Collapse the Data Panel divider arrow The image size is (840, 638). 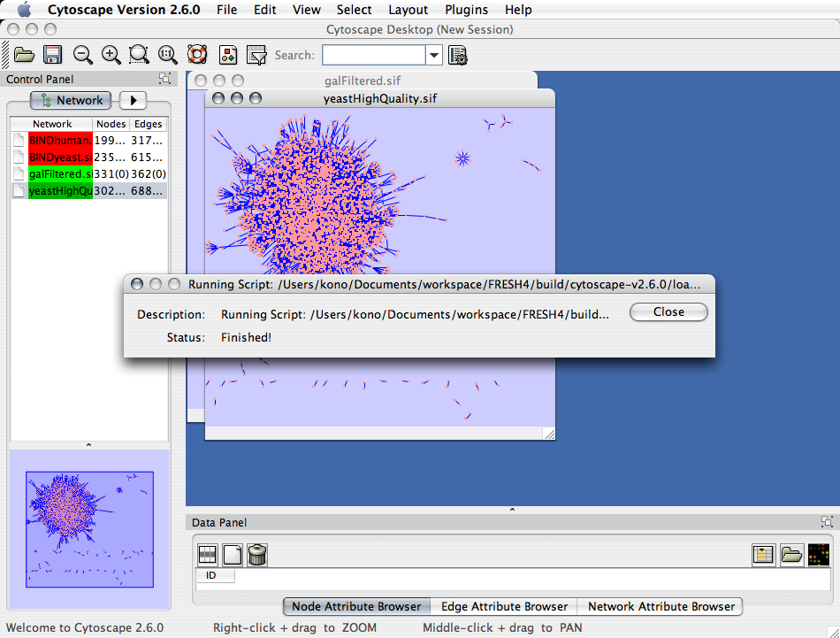pyautogui.click(x=512, y=510)
